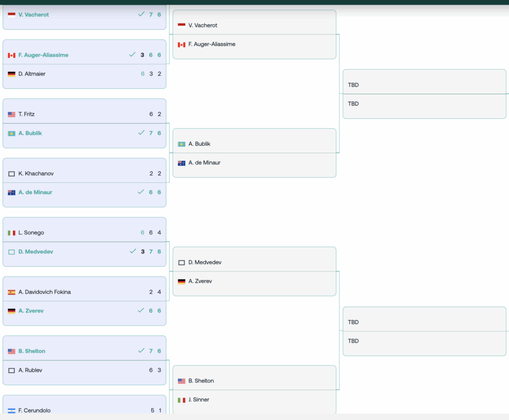Image resolution: width=509 pixels, height=420 pixels.
Task: Click the blank flag placeholder beside K. Khachanov
Action: pos(11,174)
